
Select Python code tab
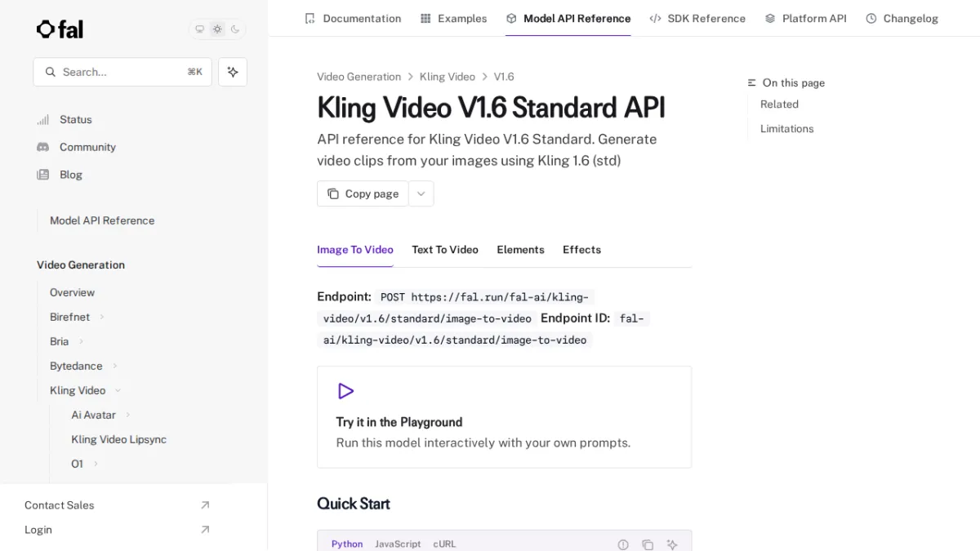click(347, 544)
